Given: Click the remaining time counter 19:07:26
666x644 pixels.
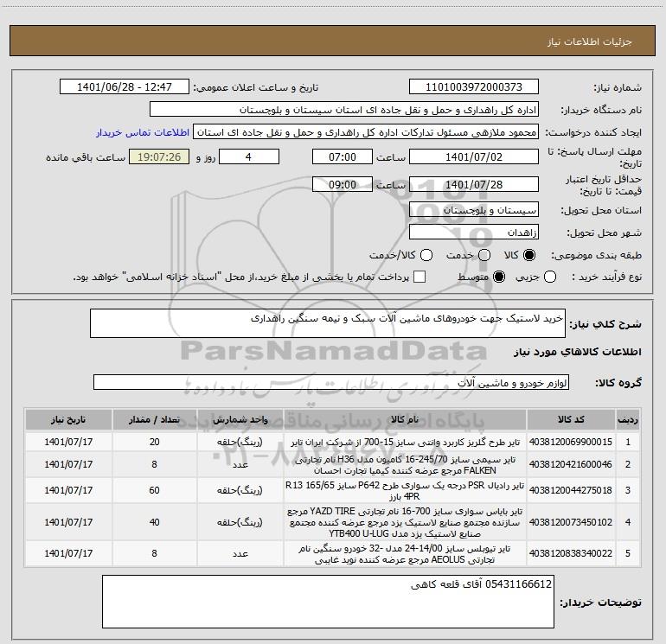Looking at the screenshot, I should click(x=159, y=157).
